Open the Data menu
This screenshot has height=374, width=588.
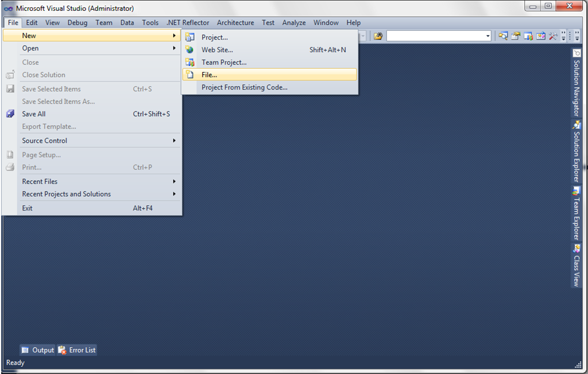tap(127, 22)
